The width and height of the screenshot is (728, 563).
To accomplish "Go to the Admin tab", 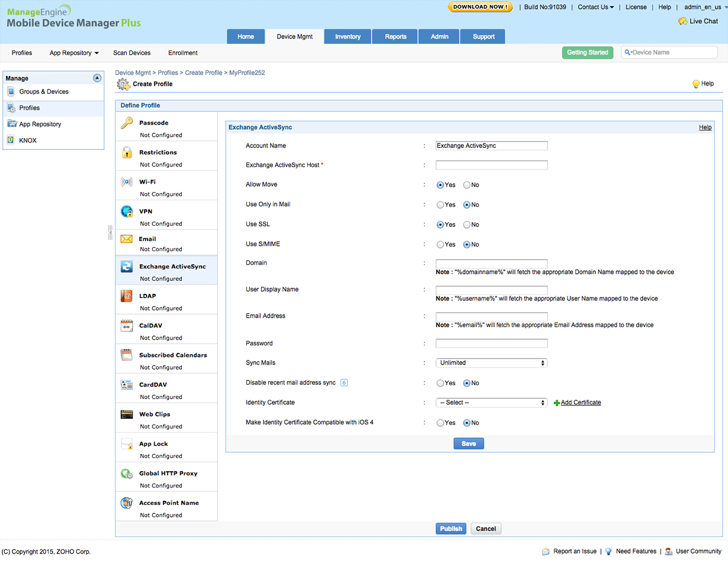I will pos(440,37).
